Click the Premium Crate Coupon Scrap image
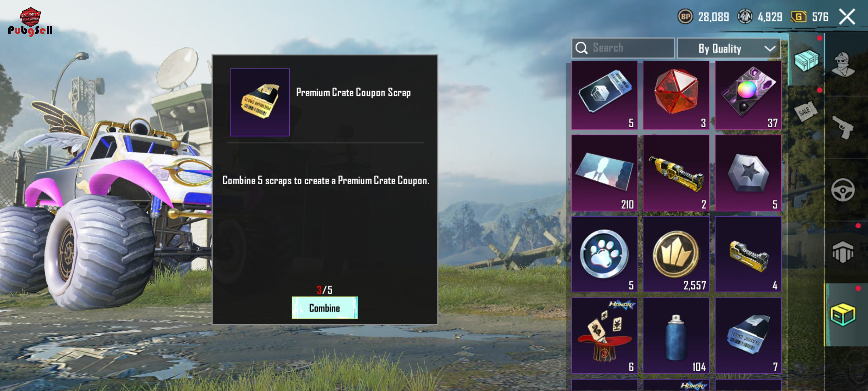 [x=260, y=102]
